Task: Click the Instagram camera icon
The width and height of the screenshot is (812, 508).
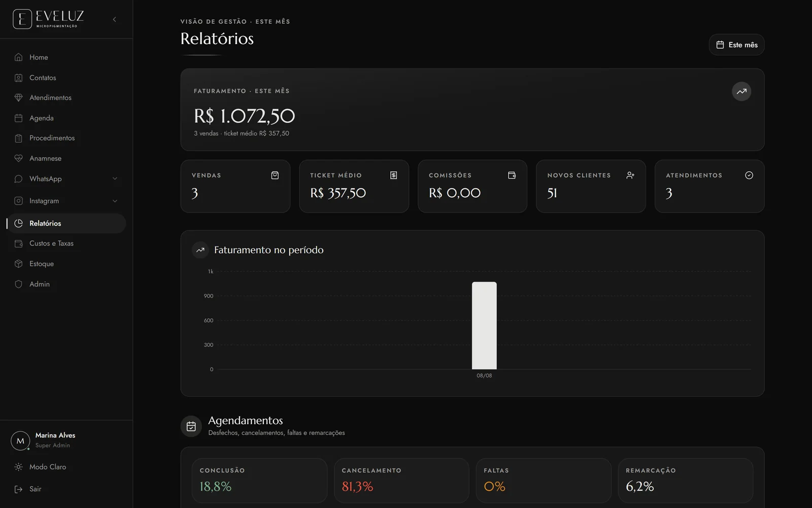Action: (x=19, y=201)
